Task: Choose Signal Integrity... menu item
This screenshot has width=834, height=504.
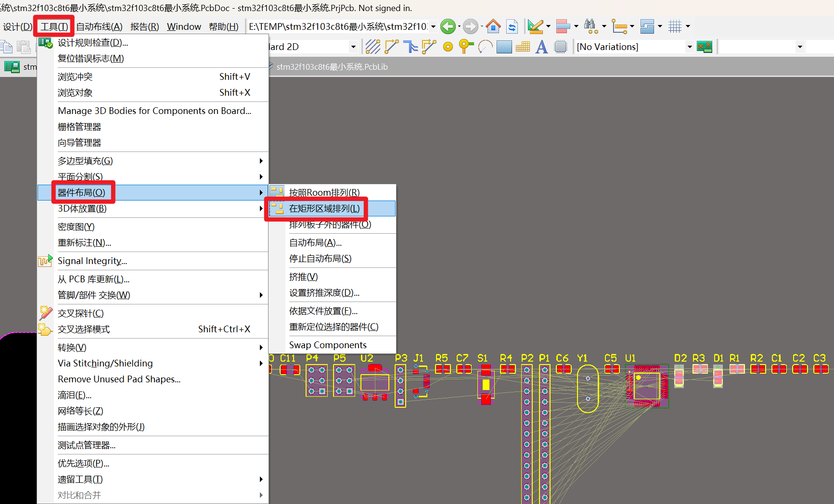Action: [153, 261]
